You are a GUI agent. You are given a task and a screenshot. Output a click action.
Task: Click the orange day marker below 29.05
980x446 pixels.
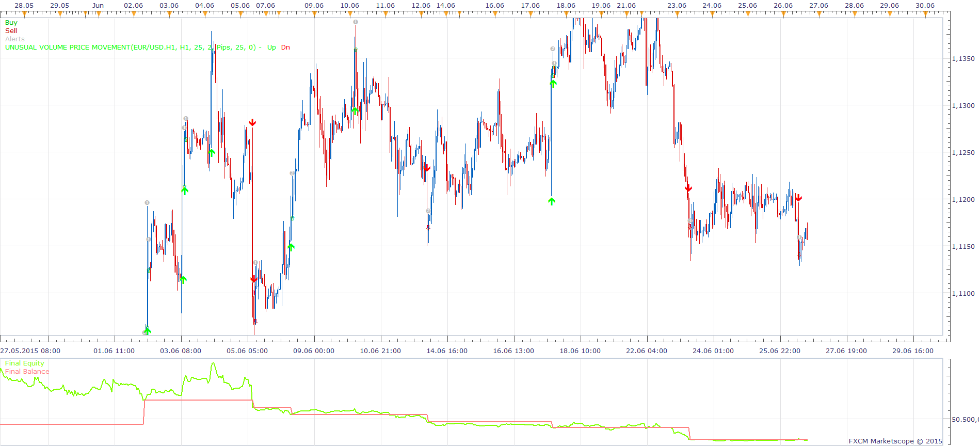(x=60, y=14)
